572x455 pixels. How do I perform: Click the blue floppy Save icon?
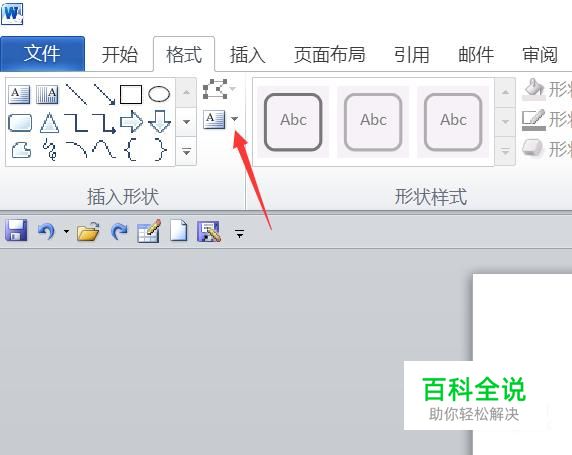(16, 231)
